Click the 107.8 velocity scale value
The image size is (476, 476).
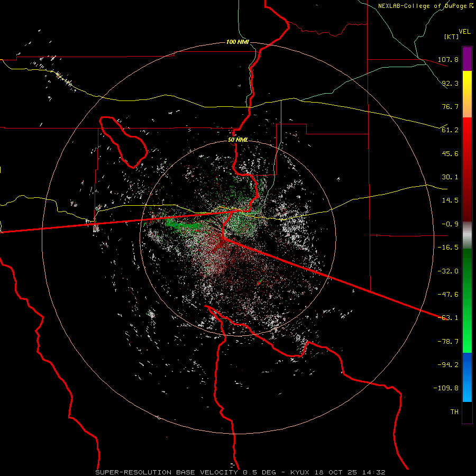click(448, 59)
